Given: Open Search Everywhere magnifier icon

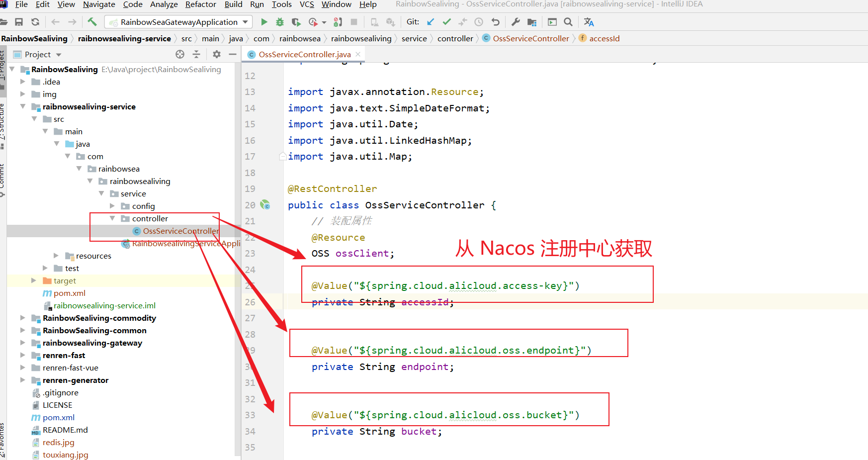Looking at the screenshot, I should click(x=568, y=22).
